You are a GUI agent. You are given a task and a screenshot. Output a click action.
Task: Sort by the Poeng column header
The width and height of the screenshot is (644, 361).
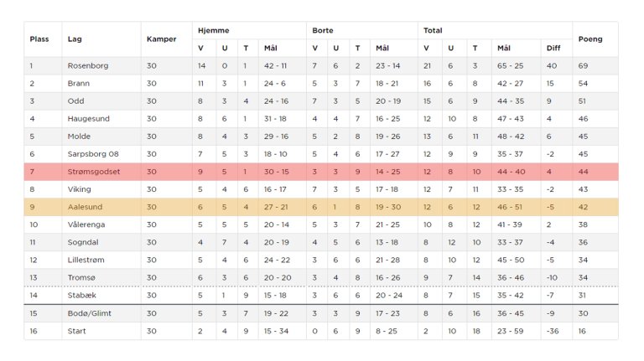(x=589, y=39)
